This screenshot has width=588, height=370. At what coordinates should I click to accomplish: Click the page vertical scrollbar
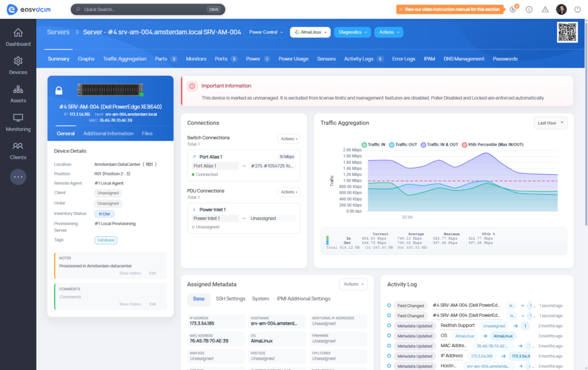pyautogui.click(x=586, y=124)
